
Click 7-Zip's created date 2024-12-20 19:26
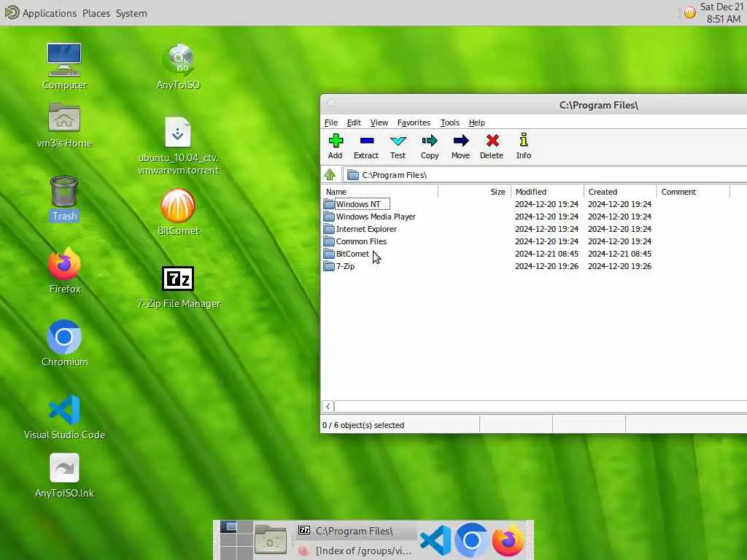click(x=619, y=266)
